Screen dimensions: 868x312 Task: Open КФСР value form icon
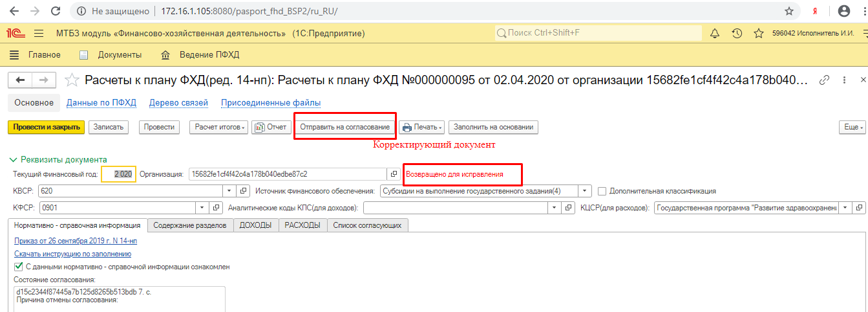point(217,208)
